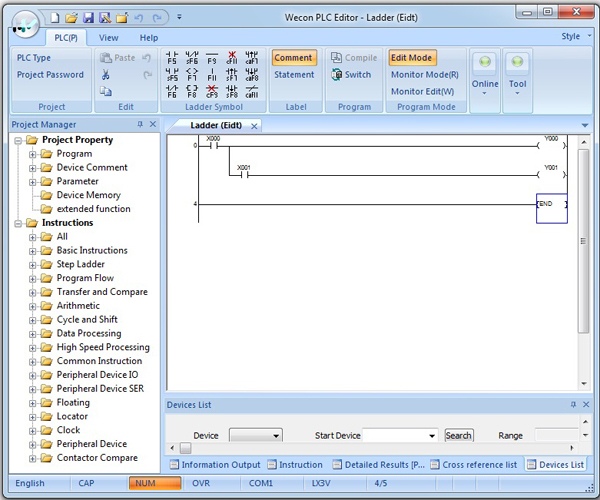The height and width of the screenshot is (500, 600).
Task: Toggle the Statement label option
Action: 294,75
